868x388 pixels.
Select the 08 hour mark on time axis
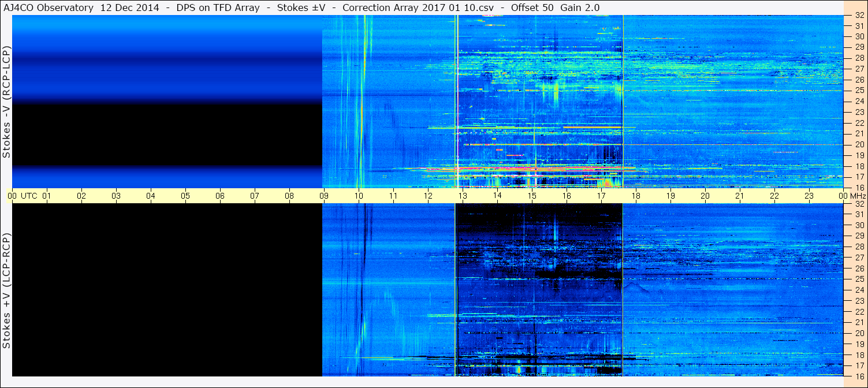(289, 196)
